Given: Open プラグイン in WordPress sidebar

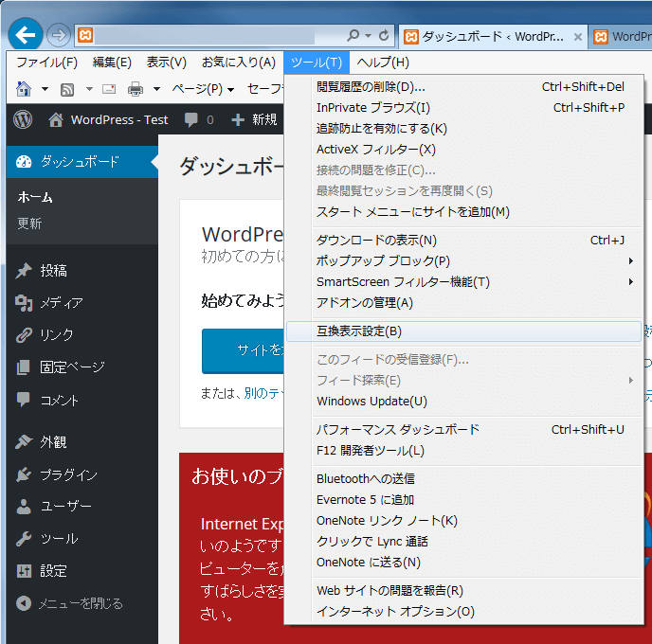Looking at the screenshot, I should click(68, 474).
